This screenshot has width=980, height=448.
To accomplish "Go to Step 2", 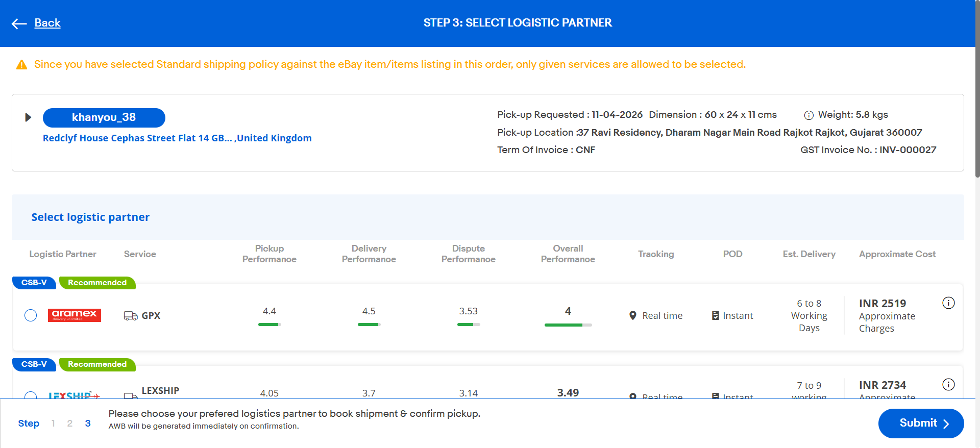I will pyautogui.click(x=70, y=424).
